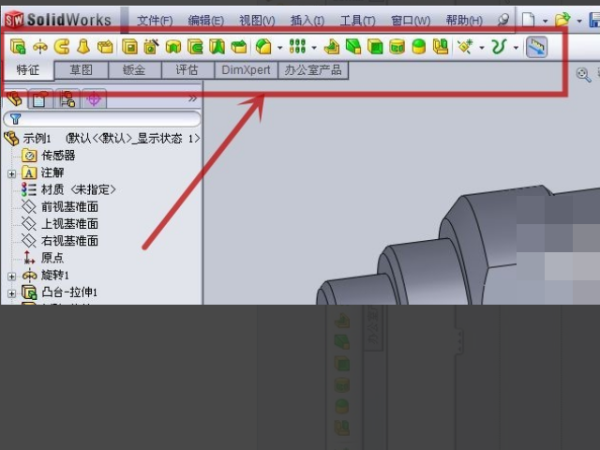Select 材质 <未指定> in the tree
The height and width of the screenshot is (450, 600).
[x=68, y=189]
